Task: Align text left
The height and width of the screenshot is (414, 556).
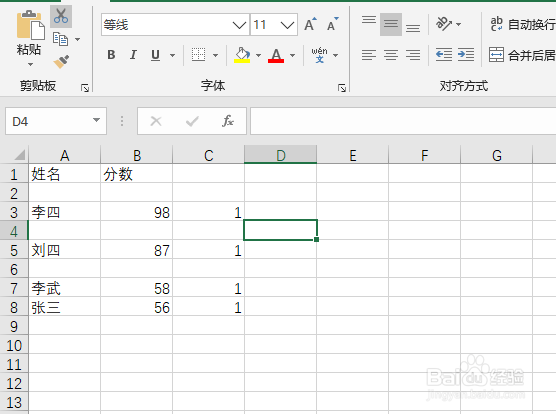Action: pos(369,55)
